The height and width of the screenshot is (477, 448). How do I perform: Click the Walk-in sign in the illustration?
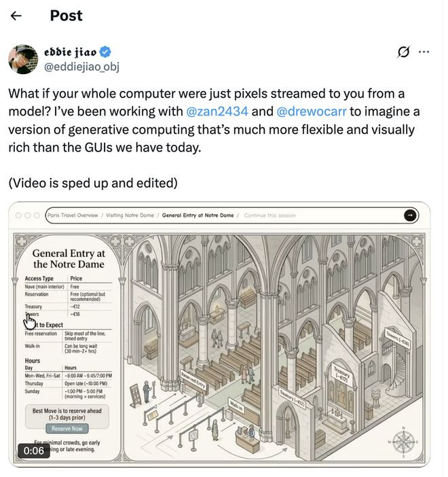[236, 406]
